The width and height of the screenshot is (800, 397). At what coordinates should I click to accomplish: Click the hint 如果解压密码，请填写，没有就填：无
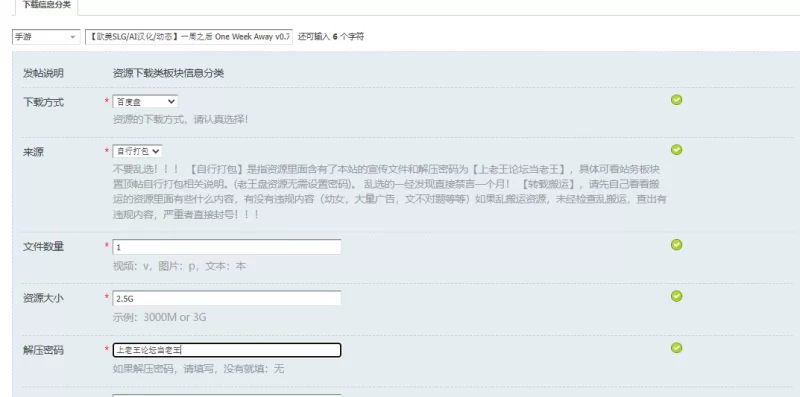(198, 368)
